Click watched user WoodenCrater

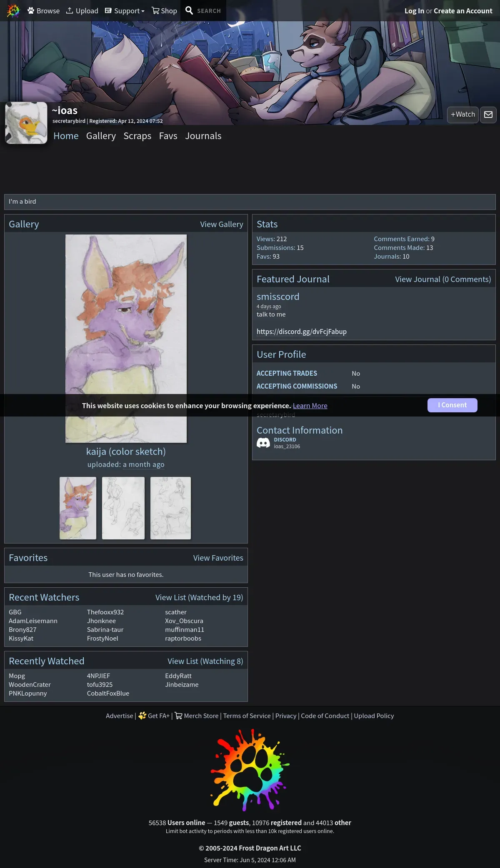(x=30, y=684)
